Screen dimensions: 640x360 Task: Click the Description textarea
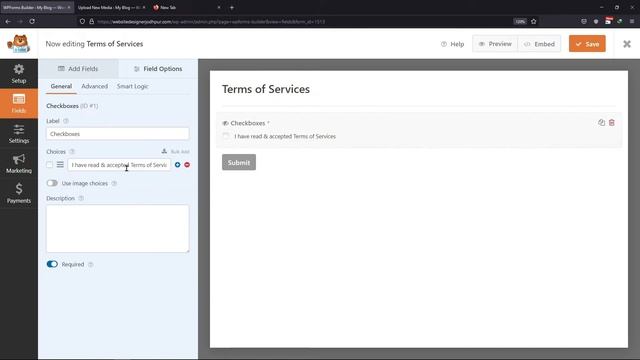point(118,229)
